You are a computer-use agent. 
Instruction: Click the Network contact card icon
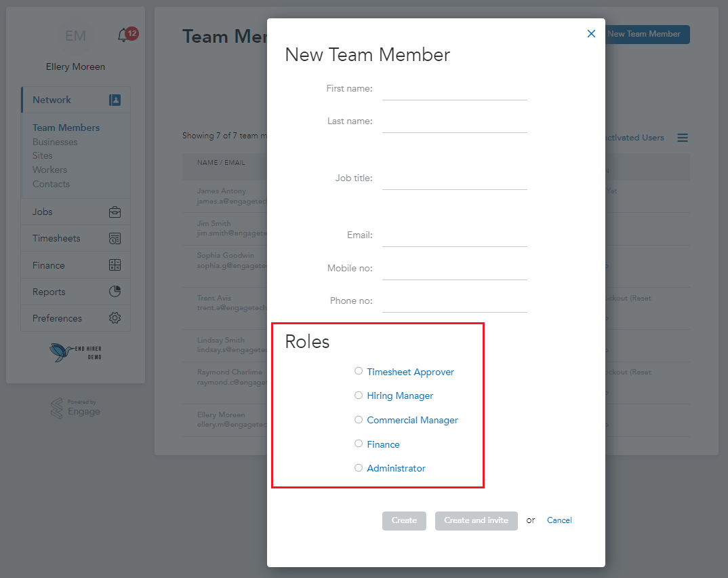115,100
